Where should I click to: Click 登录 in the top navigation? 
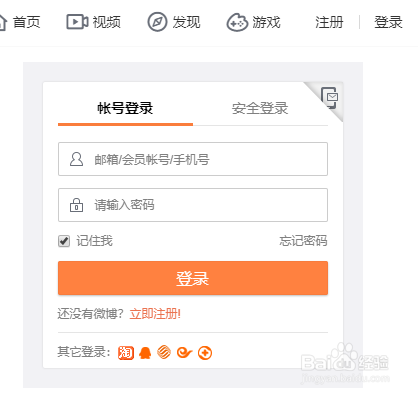click(388, 22)
